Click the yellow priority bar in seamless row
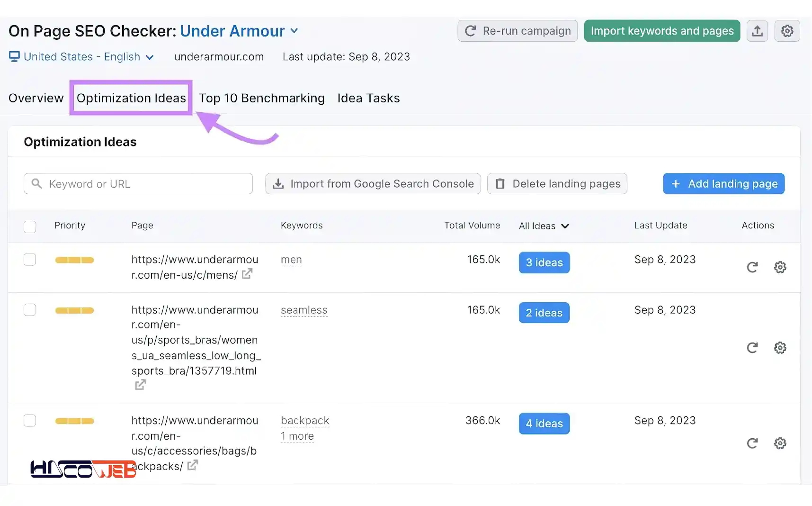This screenshot has height=506, width=812. pos(74,310)
